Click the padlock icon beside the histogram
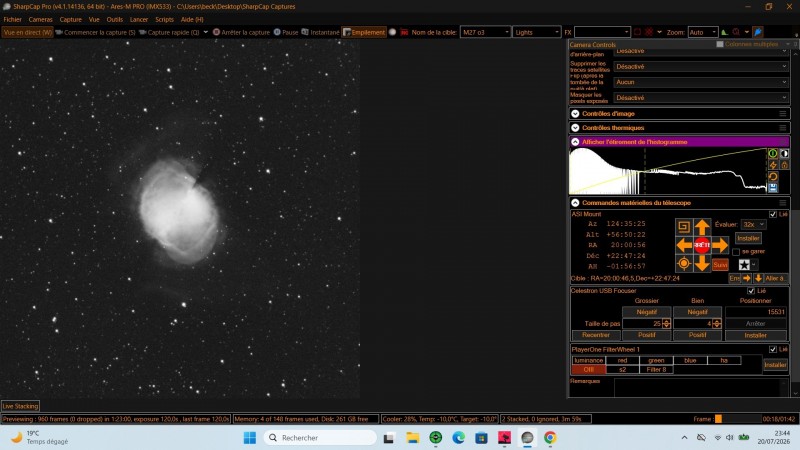Image resolution: width=800 pixels, height=450 pixels. click(x=785, y=165)
